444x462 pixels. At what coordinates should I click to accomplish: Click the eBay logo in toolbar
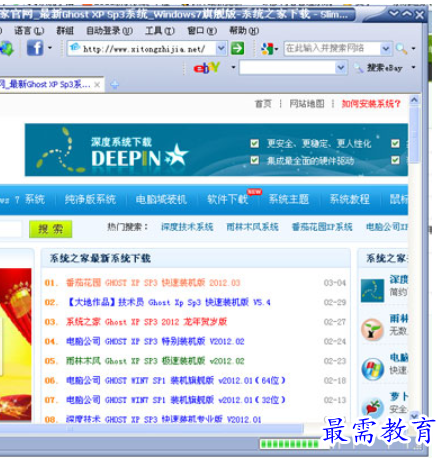click(x=207, y=68)
